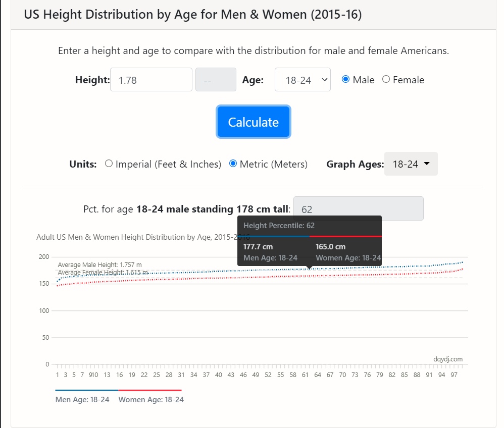The width and height of the screenshot is (504, 428).
Task: Select the Female radio button
Action: click(x=386, y=79)
